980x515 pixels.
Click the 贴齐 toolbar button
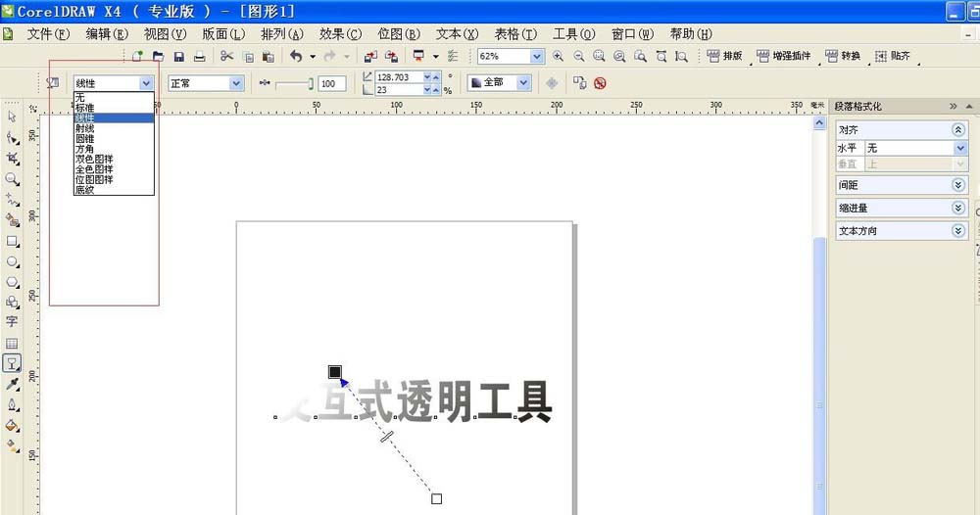(893, 56)
